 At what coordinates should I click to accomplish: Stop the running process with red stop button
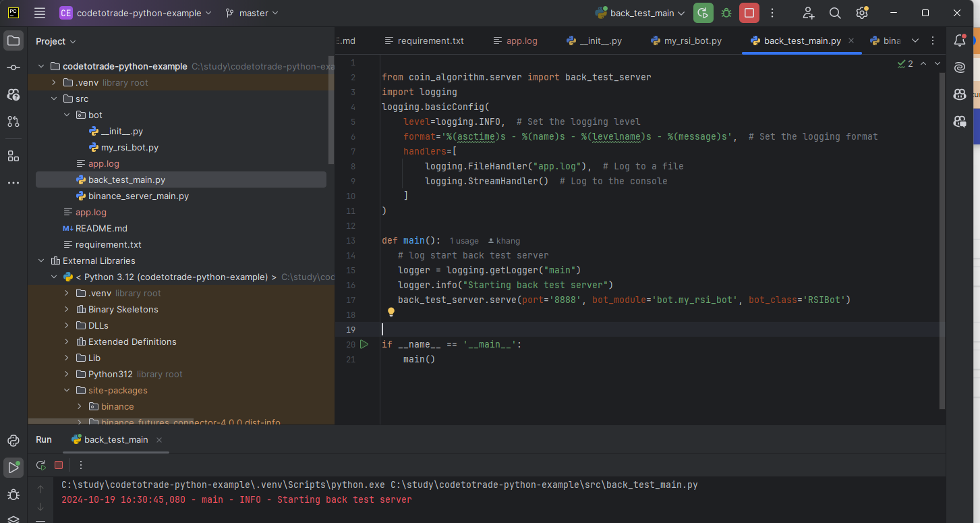[x=749, y=13]
